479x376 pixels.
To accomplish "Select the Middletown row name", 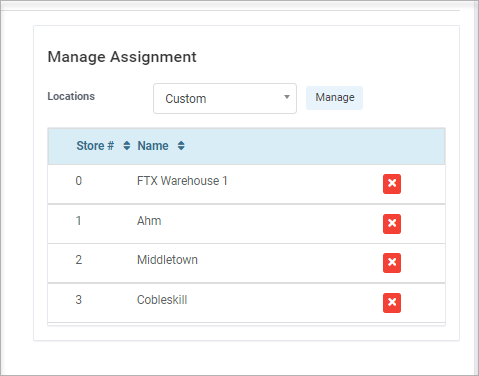I will point(167,260).
